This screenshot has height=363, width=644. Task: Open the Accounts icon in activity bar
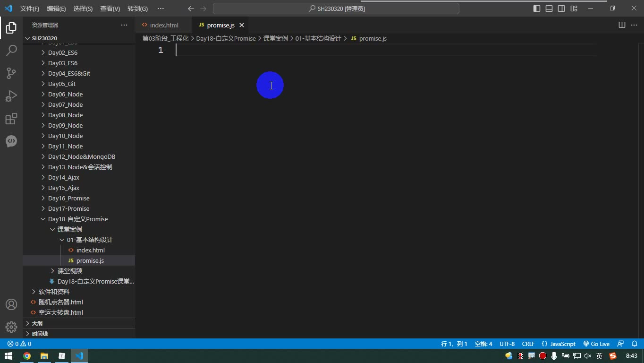(x=11, y=304)
